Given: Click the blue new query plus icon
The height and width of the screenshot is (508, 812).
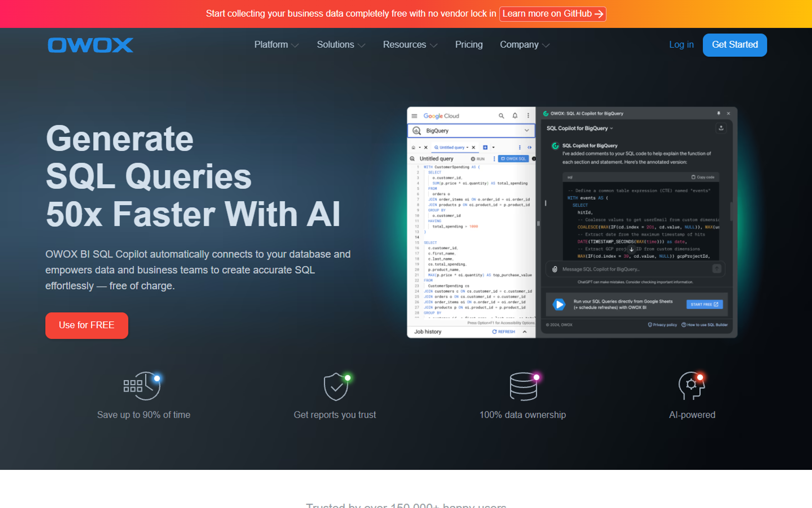Looking at the screenshot, I should click(x=485, y=147).
